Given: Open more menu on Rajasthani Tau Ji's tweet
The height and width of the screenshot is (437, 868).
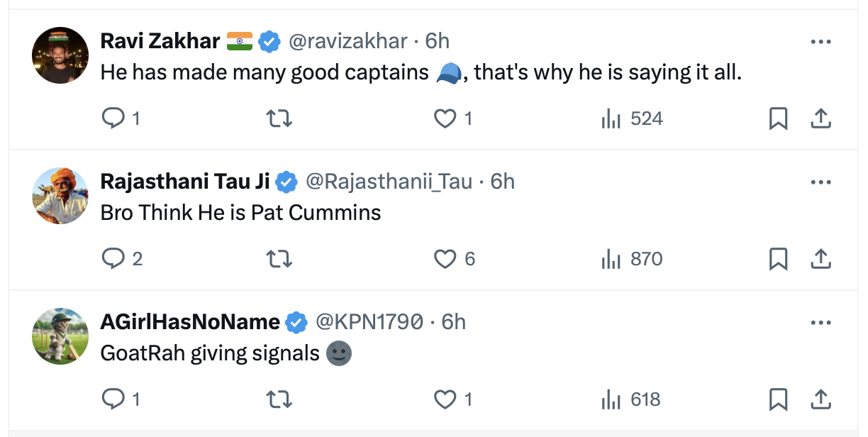Looking at the screenshot, I should pos(820,182).
